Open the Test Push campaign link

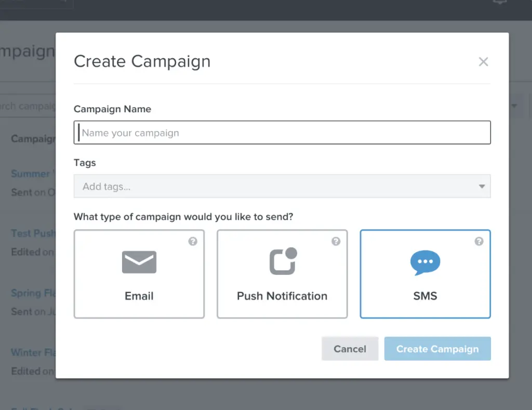[x=33, y=233]
